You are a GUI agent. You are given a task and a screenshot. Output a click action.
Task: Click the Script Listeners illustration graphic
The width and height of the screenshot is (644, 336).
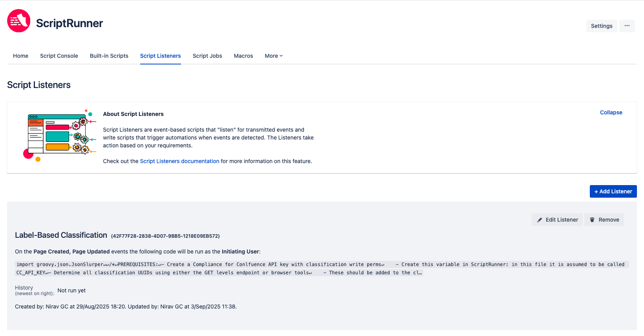pos(60,136)
